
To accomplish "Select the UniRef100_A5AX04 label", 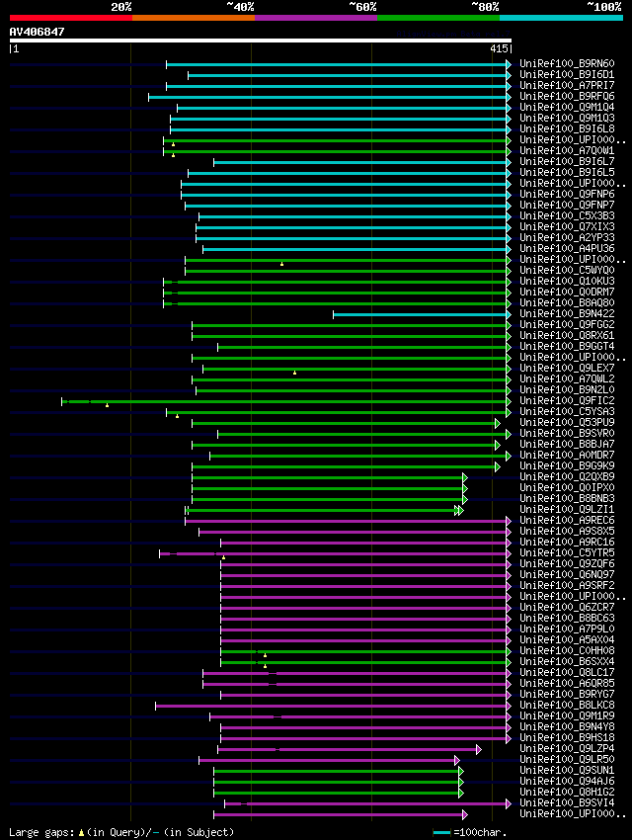I will [567, 639].
